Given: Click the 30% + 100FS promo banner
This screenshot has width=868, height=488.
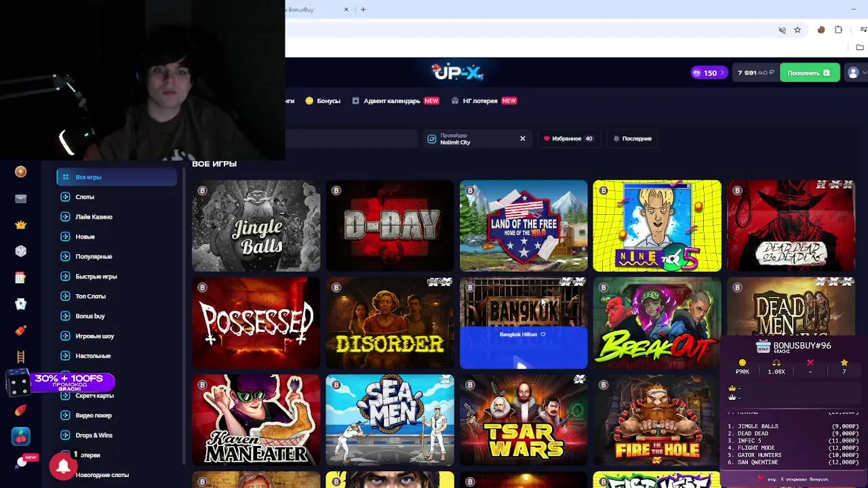Looking at the screenshot, I should point(62,382).
